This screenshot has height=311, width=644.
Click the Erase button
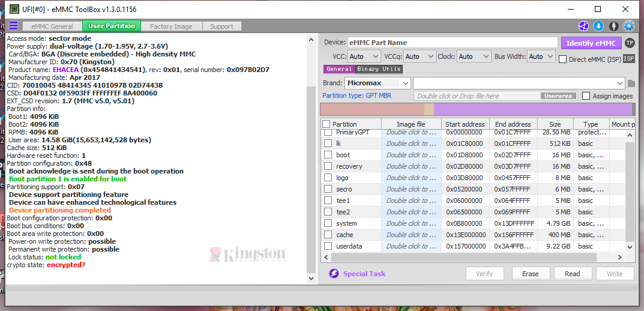tap(530, 274)
